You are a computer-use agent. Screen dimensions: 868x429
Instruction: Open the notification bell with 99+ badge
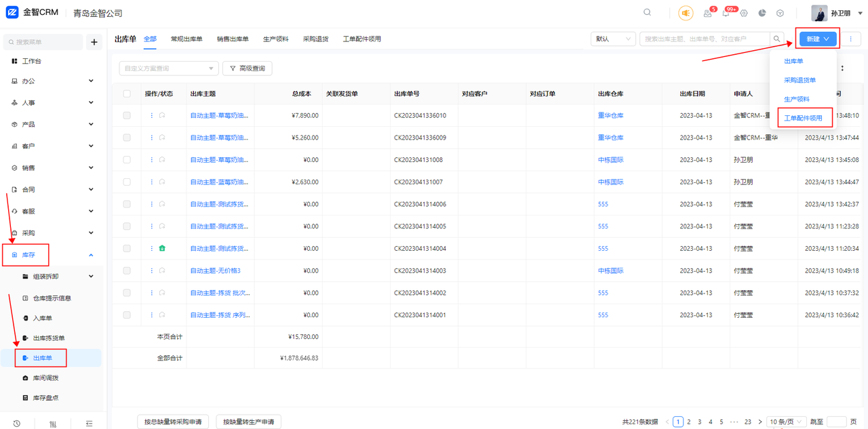click(x=726, y=13)
